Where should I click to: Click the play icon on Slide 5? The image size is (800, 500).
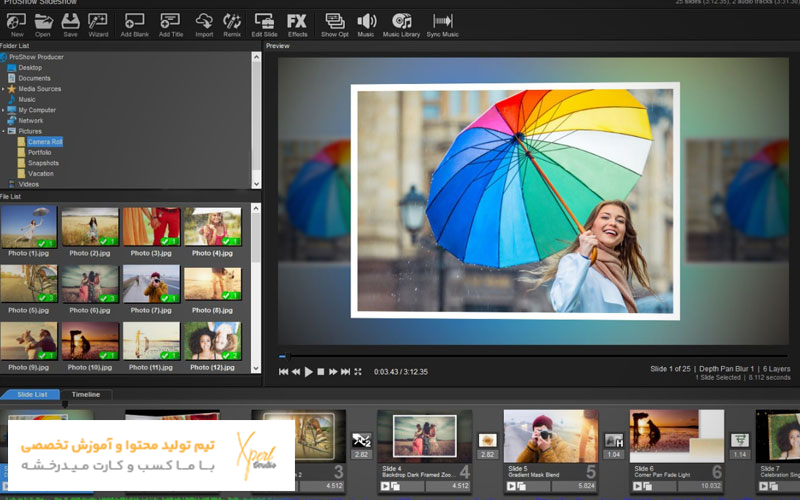tap(511, 486)
